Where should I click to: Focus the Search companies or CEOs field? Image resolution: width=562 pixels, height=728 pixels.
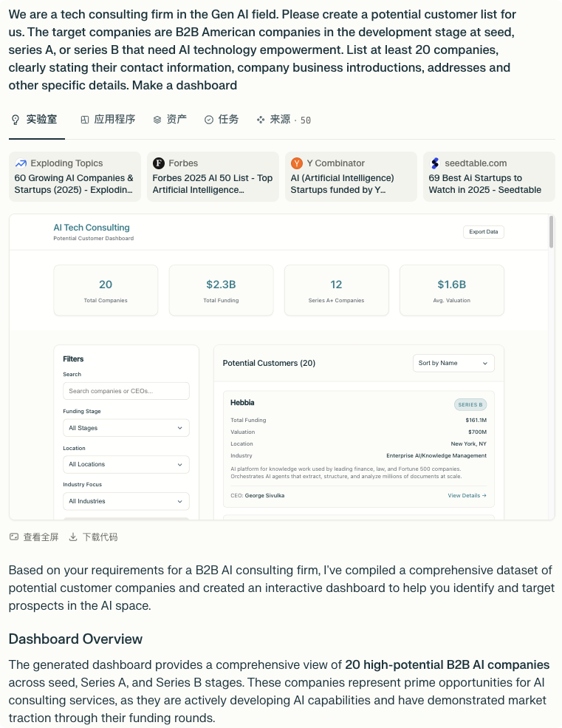pyautogui.click(x=126, y=391)
